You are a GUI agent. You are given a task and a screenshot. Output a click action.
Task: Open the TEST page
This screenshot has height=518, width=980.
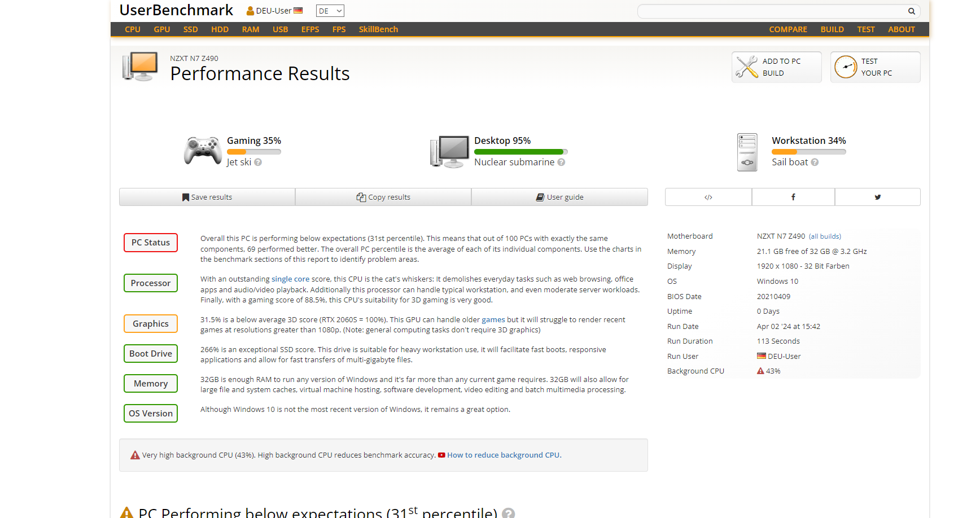[866, 29]
